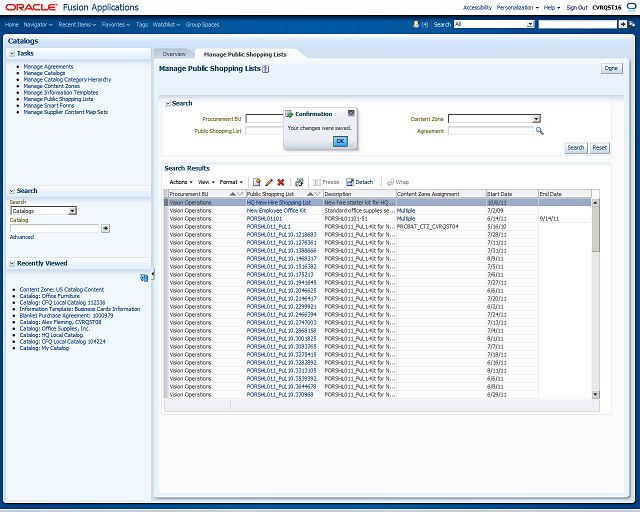Click the Catalog search input field
640x512 pixels.
click(54, 228)
